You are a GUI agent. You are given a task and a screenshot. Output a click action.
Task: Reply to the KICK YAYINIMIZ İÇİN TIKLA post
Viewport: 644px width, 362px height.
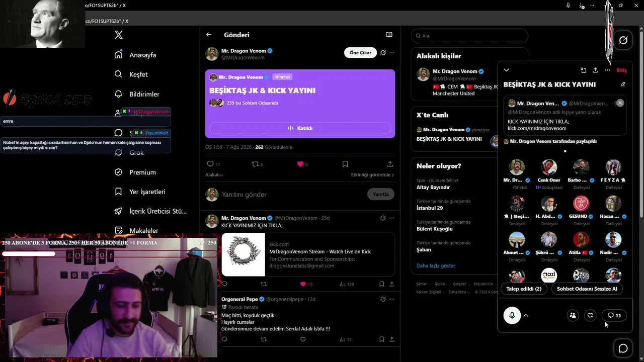pyautogui.click(x=224, y=284)
